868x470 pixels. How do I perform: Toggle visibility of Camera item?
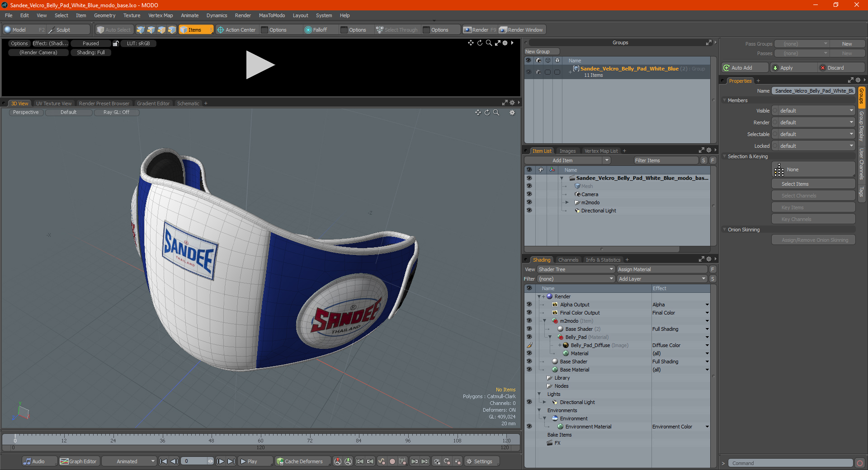click(529, 194)
